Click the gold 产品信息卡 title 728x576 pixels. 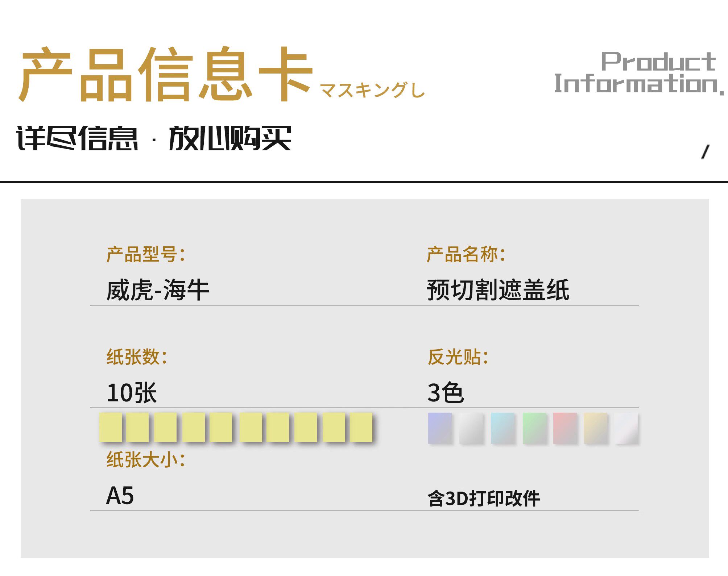[166, 74]
